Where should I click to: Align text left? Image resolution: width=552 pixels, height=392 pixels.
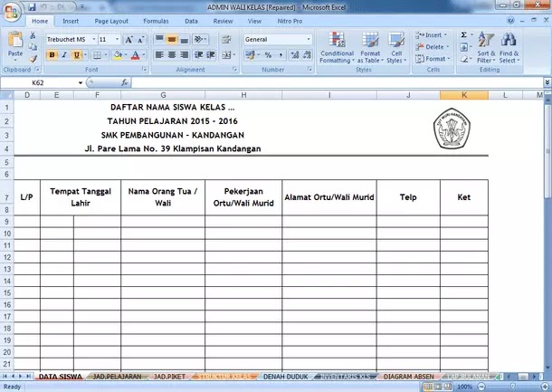tap(159, 54)
